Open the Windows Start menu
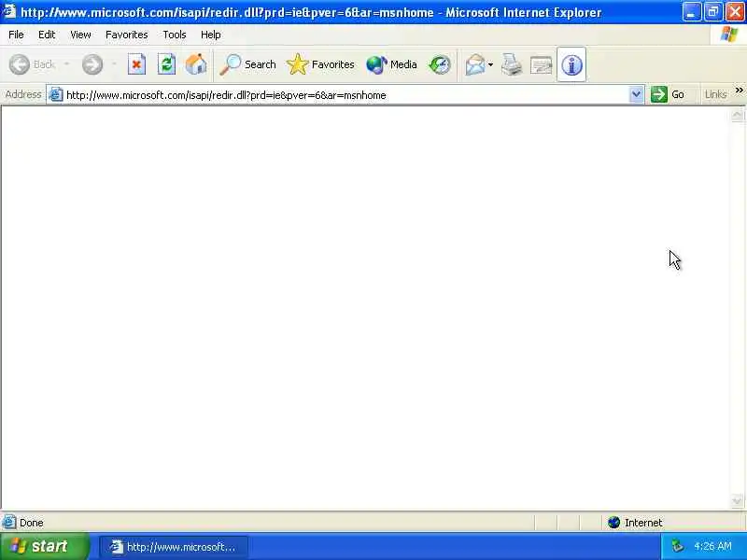Image resolution: width=747 pixels, height=560 pixels. pos(44,546)
